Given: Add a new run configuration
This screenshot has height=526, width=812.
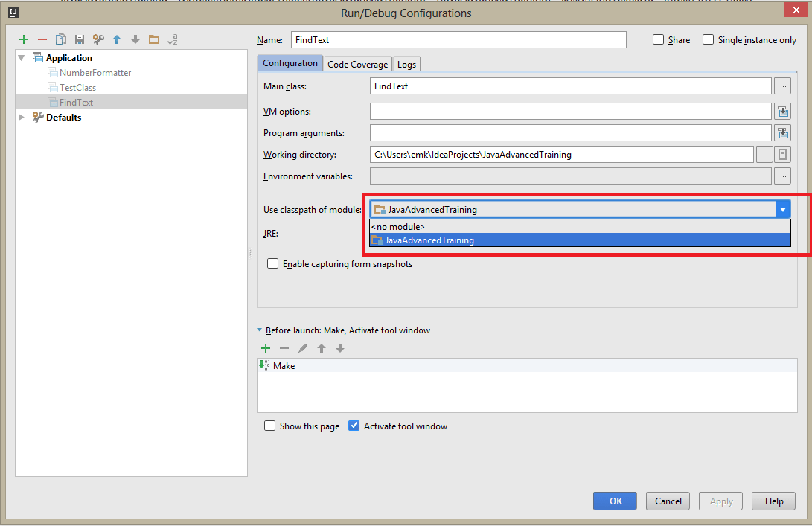Looking at the screenshot, I should 23,39.
